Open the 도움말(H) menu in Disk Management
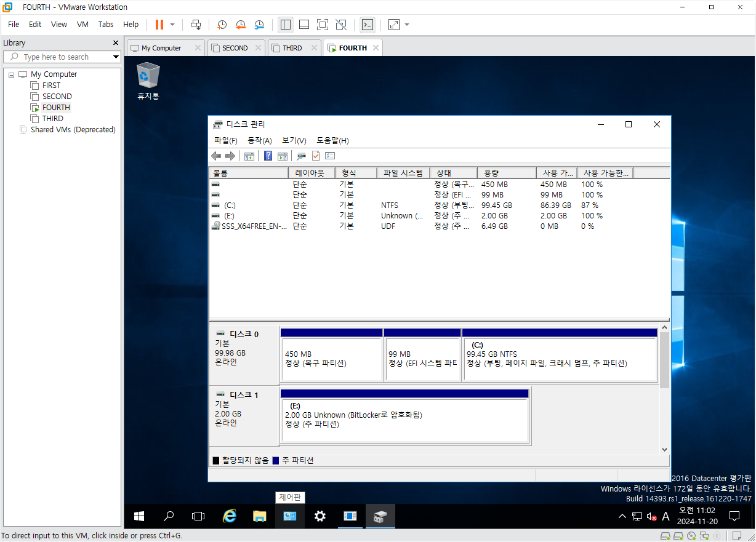Viewport: 756px width, 542px height. (332, 141)
